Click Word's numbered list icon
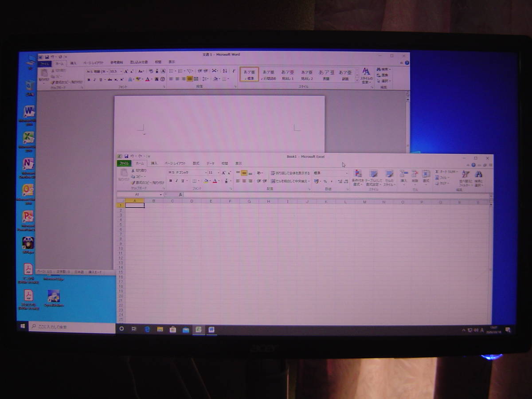Screen dimensions: 532x399 point(180,71)
